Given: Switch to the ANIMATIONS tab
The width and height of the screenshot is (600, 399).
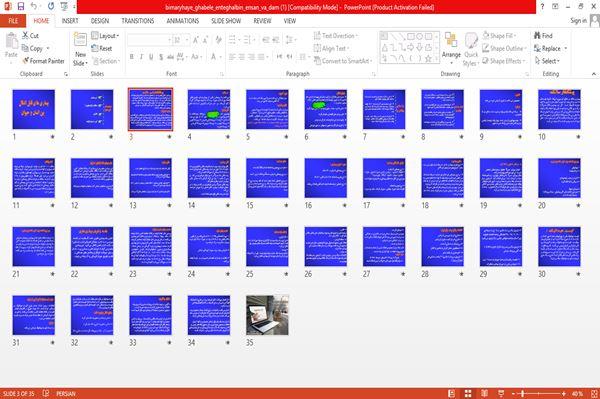Looking at the screenshot, I should 183,21.
